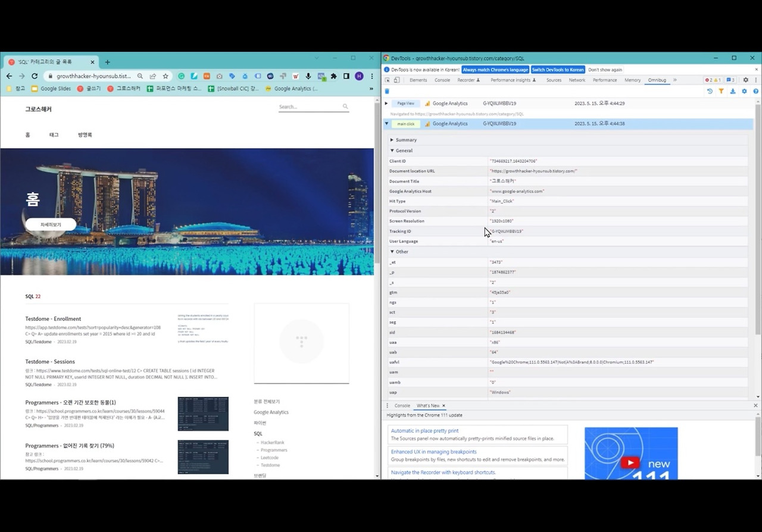Show hidden bookmarks with the double chevron

(371, 89)
